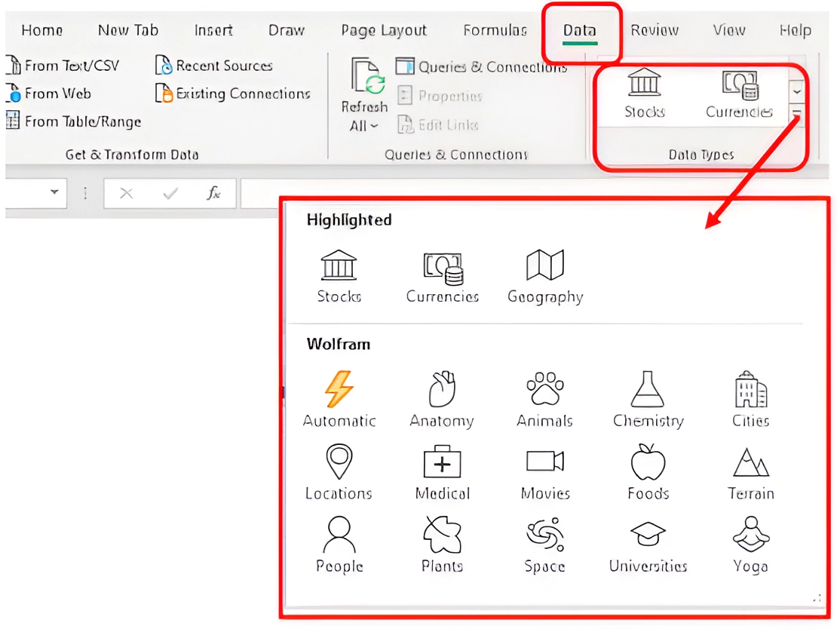Select the Chemistry data type
The height and width of the screenshot is (632, 840).
click(x=647, y=398)
